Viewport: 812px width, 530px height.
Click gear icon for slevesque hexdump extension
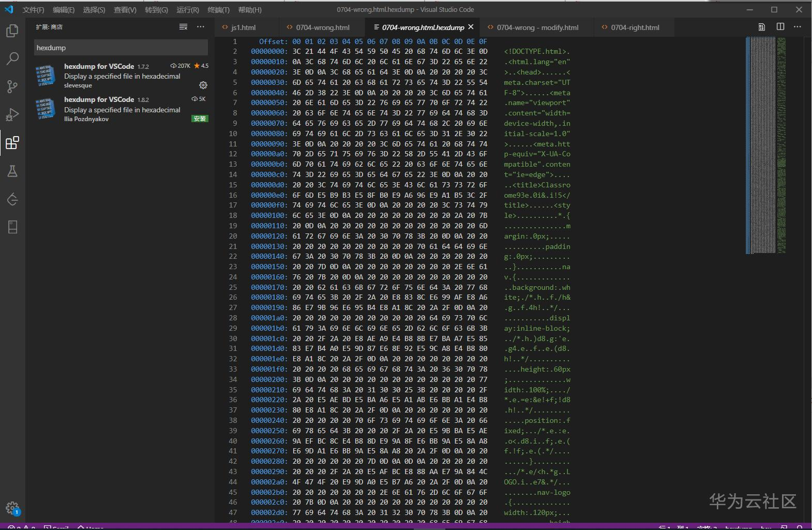coord(203,85)
